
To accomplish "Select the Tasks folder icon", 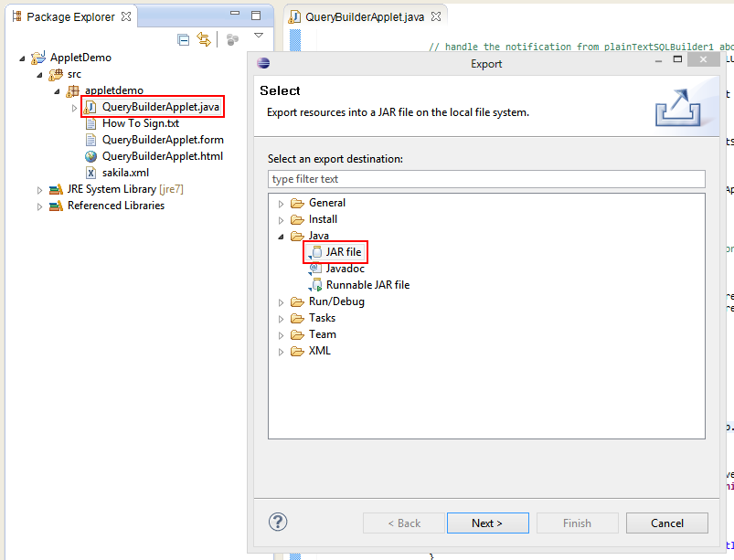I will click(297, 318).
